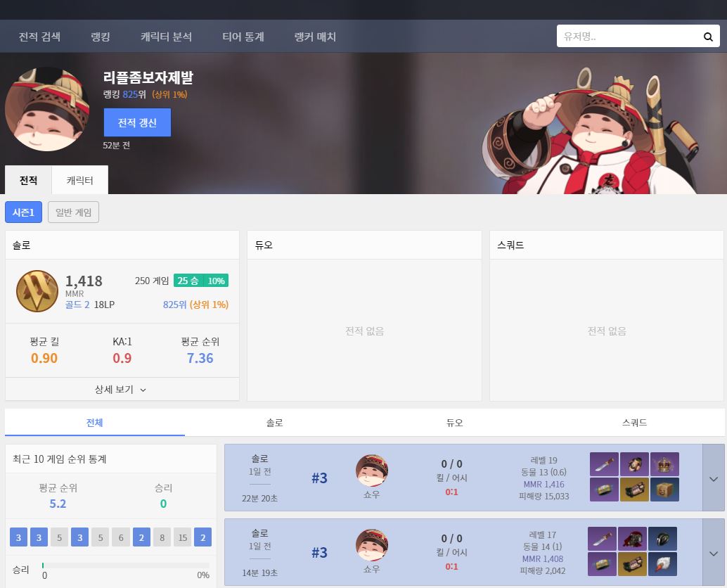Click the gold-background boots item in the 22분 20초 match
The height and width of the screenshot is (588, 727).
click(634, 490)
